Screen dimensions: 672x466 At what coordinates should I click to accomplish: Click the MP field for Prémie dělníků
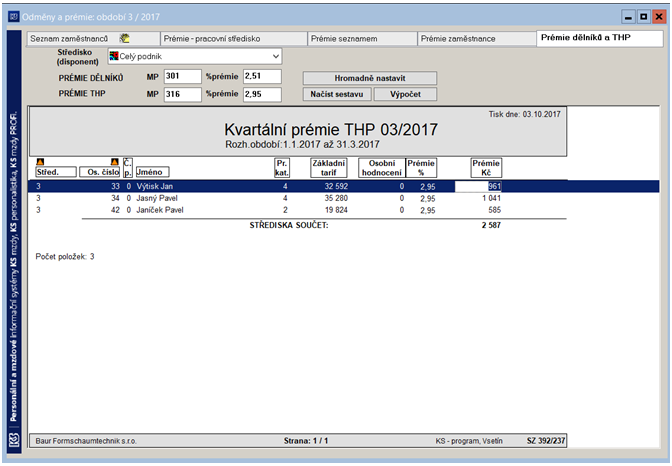(x=183, y=76)
